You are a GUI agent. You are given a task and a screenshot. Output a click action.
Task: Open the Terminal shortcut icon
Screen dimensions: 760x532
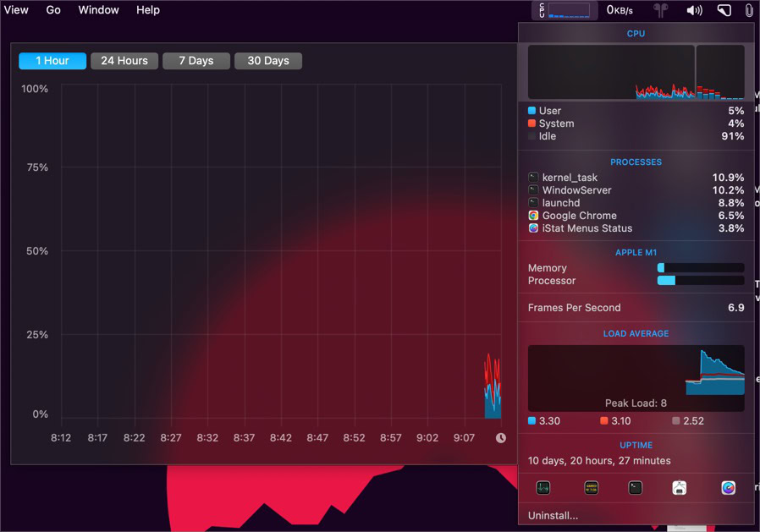click(635, 488)
